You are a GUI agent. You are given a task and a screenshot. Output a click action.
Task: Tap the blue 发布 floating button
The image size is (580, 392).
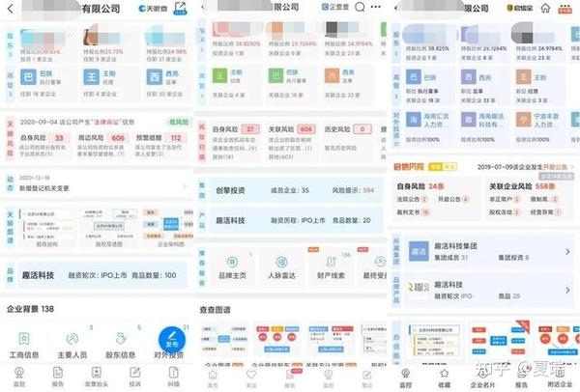pyautogui.click(x=172, y=339)
